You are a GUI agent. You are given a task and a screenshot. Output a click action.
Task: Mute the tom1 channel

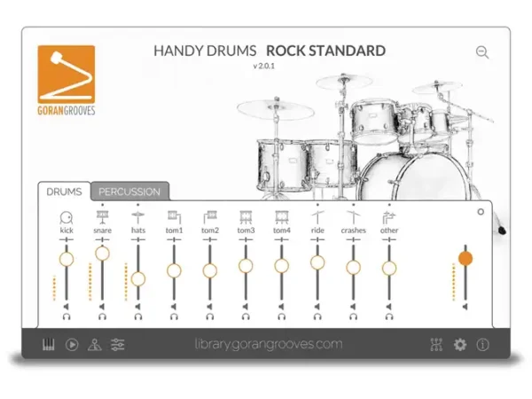point(174,307)
